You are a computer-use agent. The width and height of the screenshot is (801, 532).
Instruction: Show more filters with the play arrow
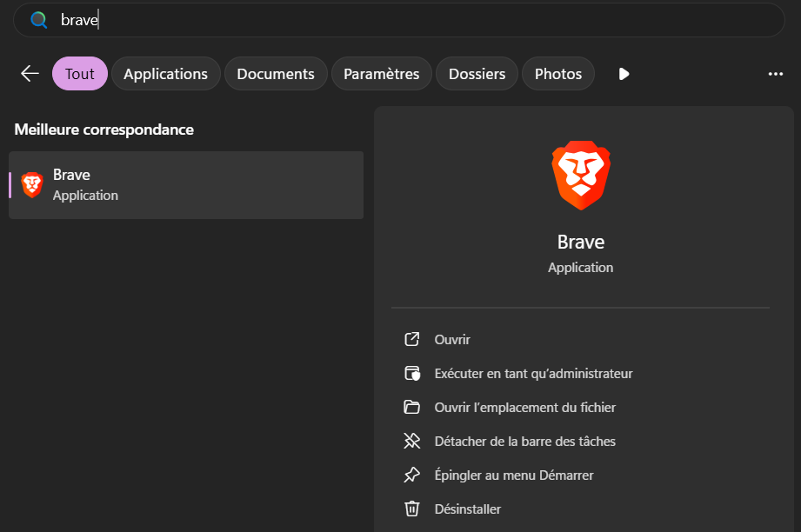(624, 74)
